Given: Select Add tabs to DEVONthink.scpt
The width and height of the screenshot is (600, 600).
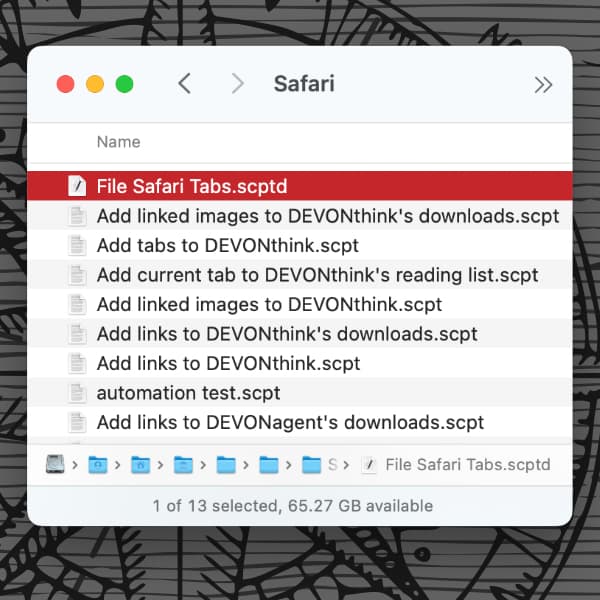Looking at the screenshot, I should coord(300,245).
